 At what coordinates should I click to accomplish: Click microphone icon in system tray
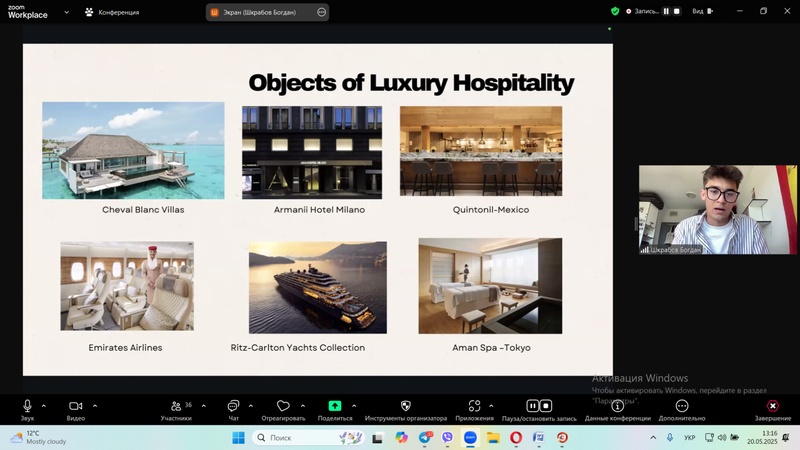[x=670, y=438]
